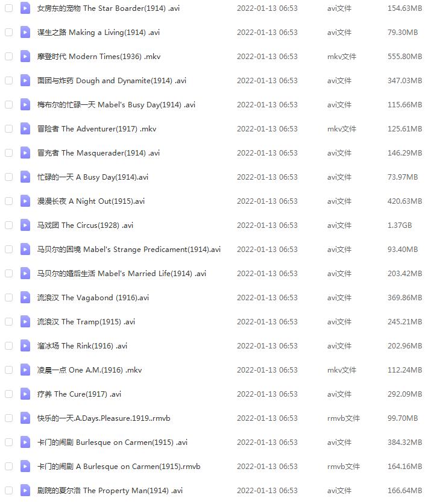This screenshot has height=504, width=440.
Task: Click file name Modern Times(1936) .mkv
Action: [99, 57]
